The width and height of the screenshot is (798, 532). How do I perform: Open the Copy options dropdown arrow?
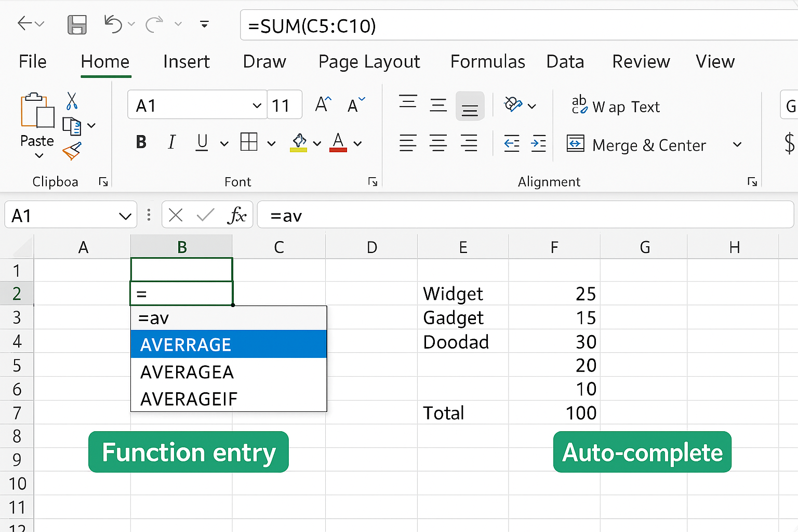(x=91, y=125)
